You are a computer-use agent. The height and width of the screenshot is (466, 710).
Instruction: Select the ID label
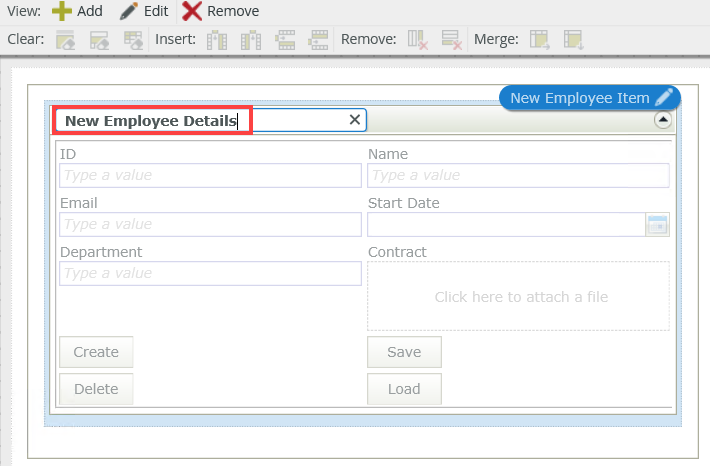coord(68,154)
